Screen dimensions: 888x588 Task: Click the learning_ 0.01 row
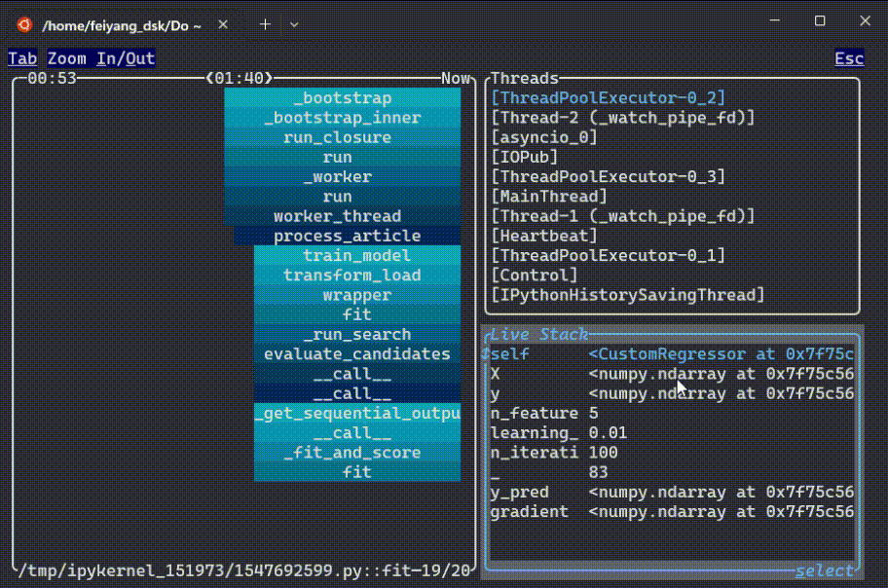pyautogui.click(x=672, y=433)
